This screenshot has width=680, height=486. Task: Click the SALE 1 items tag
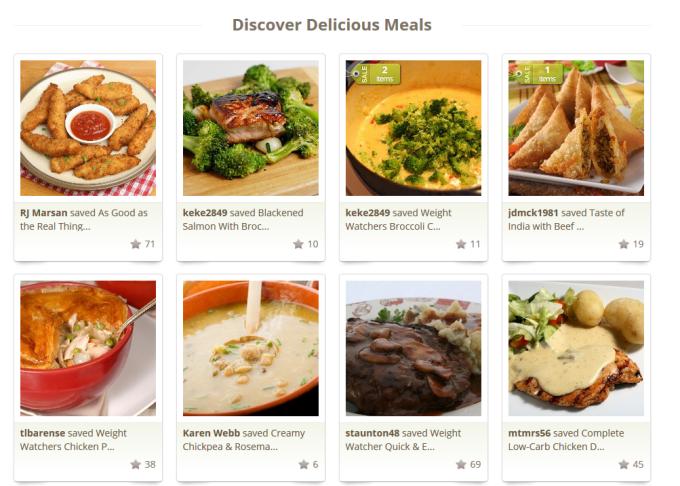point(538,74)
